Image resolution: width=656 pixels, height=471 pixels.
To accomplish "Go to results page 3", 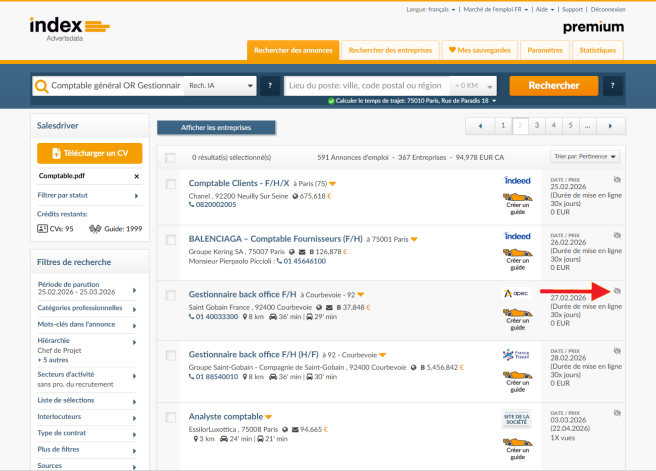I will pyautogui.click(x=537, y=125).
